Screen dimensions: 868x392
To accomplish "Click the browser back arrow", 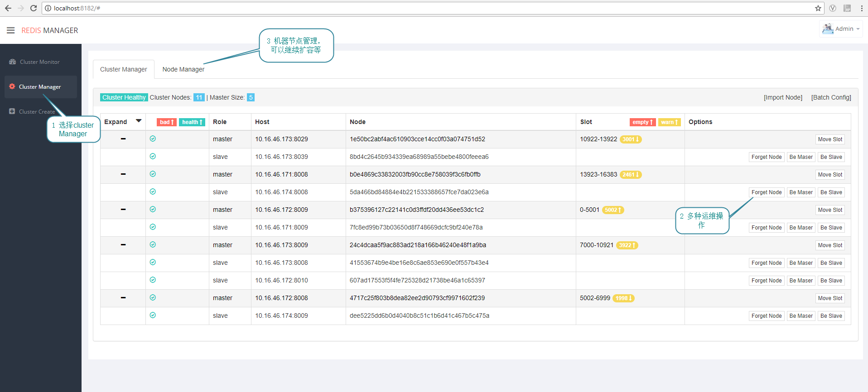I will (8, 8).
